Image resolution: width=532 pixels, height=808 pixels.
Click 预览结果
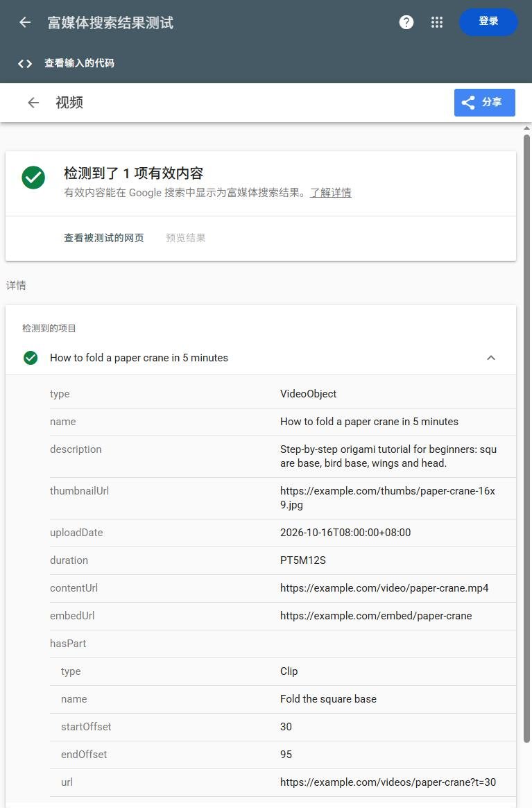tap(186, 238)
